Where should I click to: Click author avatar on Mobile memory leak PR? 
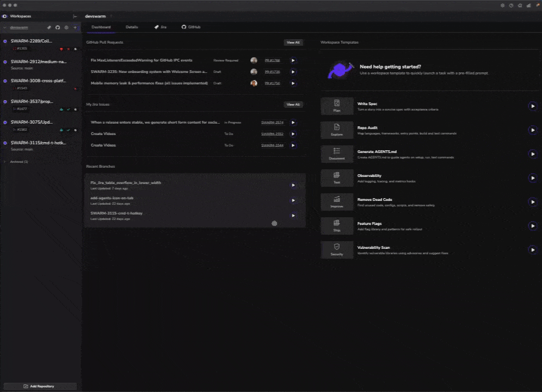click(x=254, y=83)
